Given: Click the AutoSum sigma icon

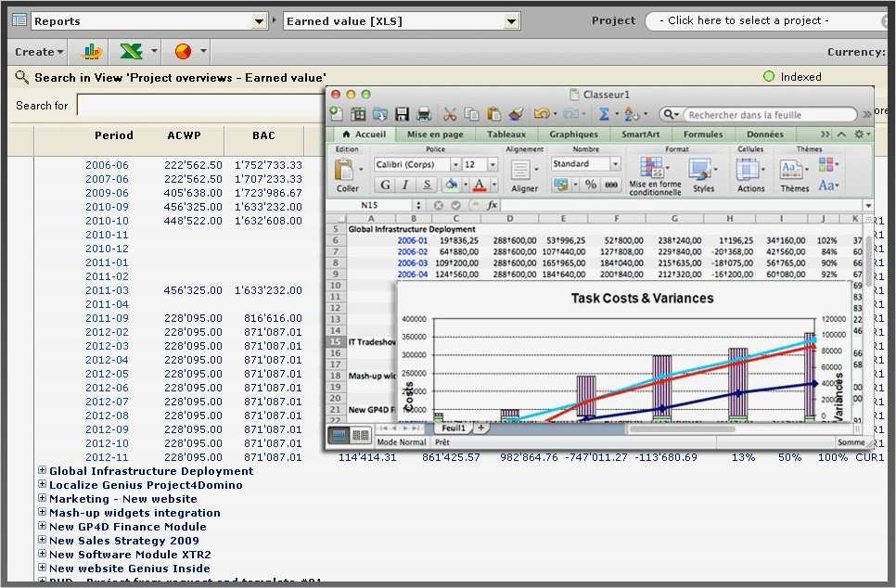Looking at the screenshot, I should point(604,114).
